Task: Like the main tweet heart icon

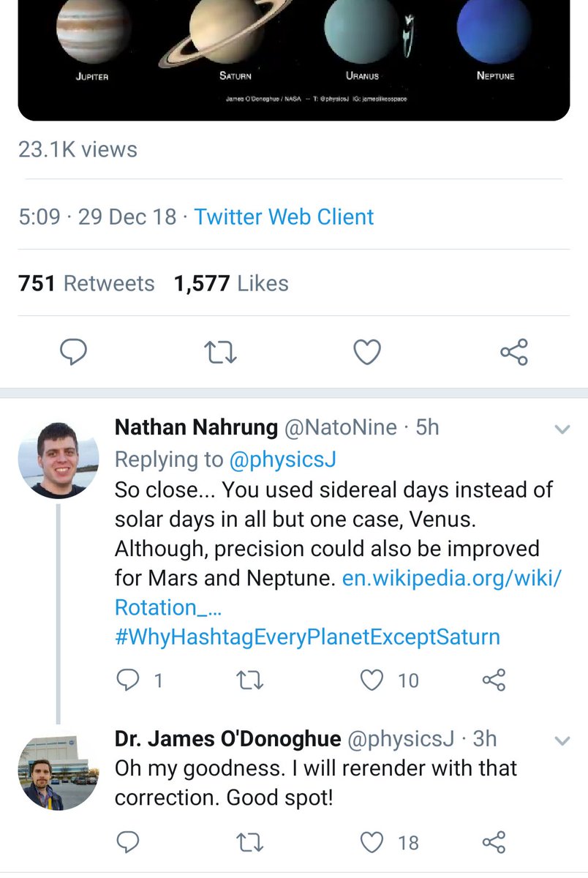Action: (367, 352)
